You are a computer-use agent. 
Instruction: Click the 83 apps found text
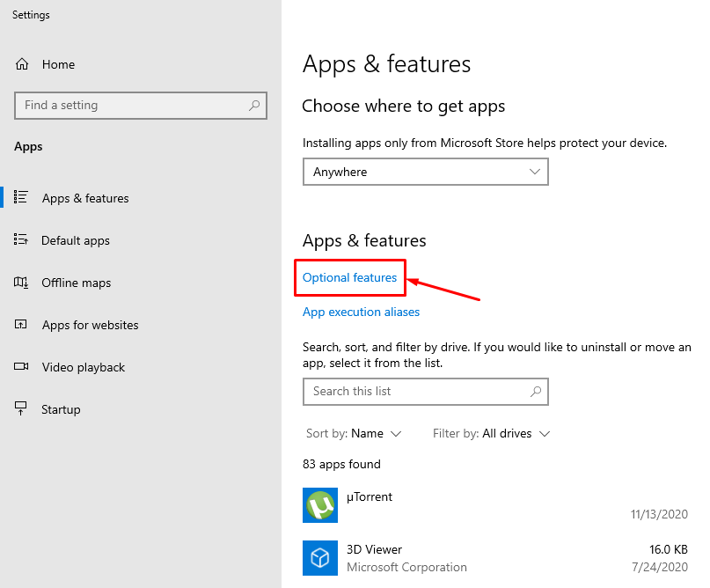click(341, 464)
